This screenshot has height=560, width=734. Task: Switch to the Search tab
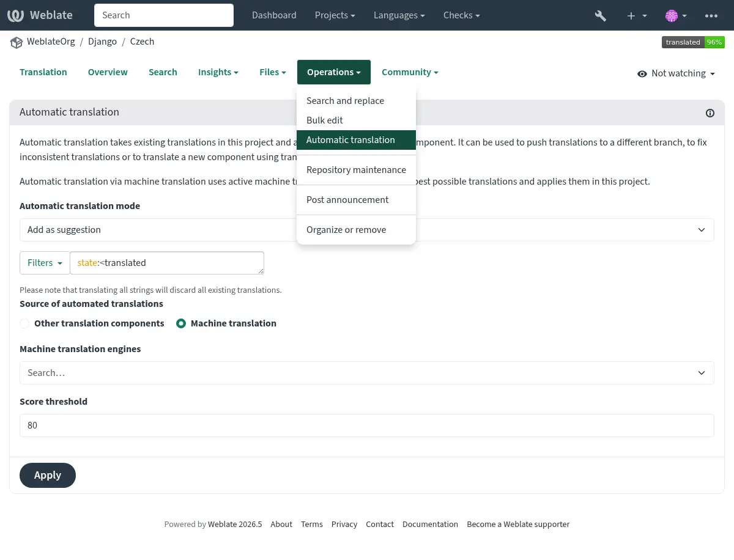pyautogui.click(x=163, y=72)
